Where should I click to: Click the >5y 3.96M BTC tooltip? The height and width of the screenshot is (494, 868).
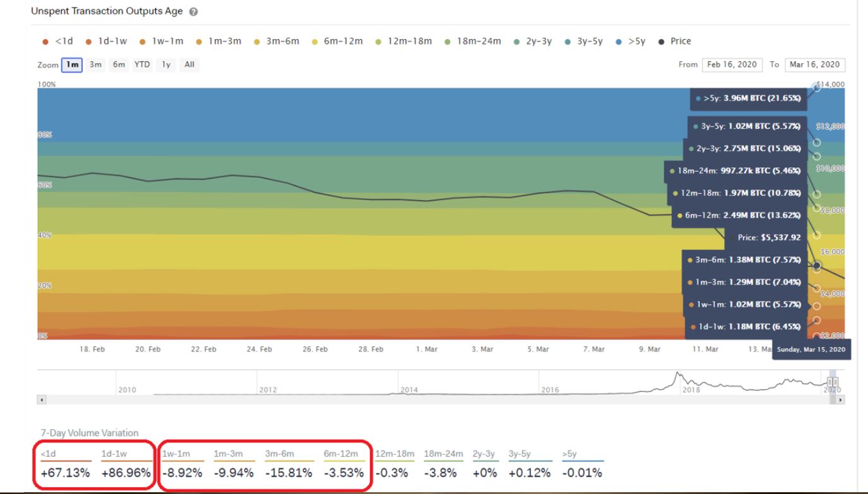[x=748, y=99]
